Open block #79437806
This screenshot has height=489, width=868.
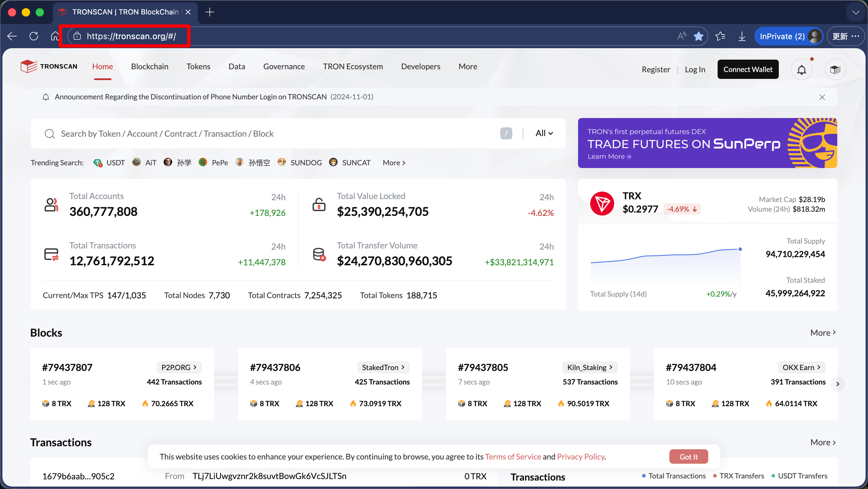275,368
